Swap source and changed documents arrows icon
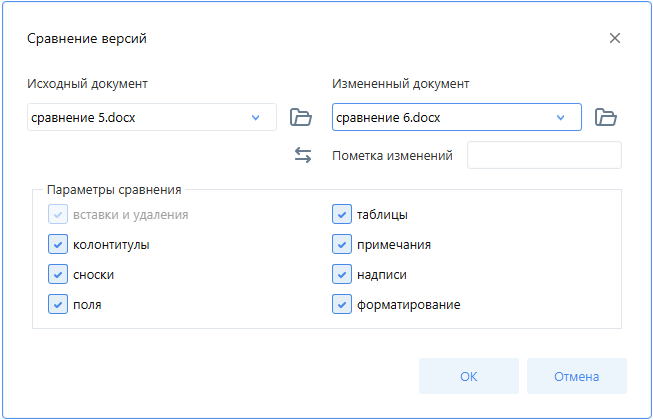The image size is (653, 420). coord(303,155)
